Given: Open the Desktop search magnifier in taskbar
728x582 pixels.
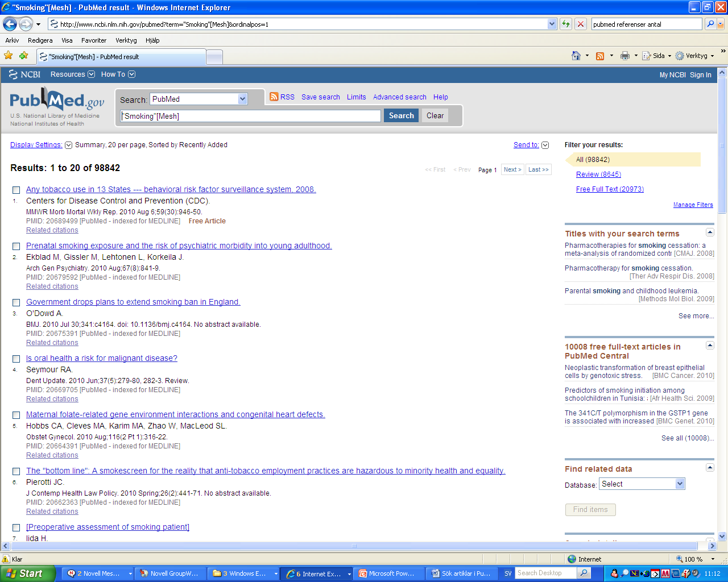Looking at the screenshot, I should pyautogui.click(x=583, y=573).
